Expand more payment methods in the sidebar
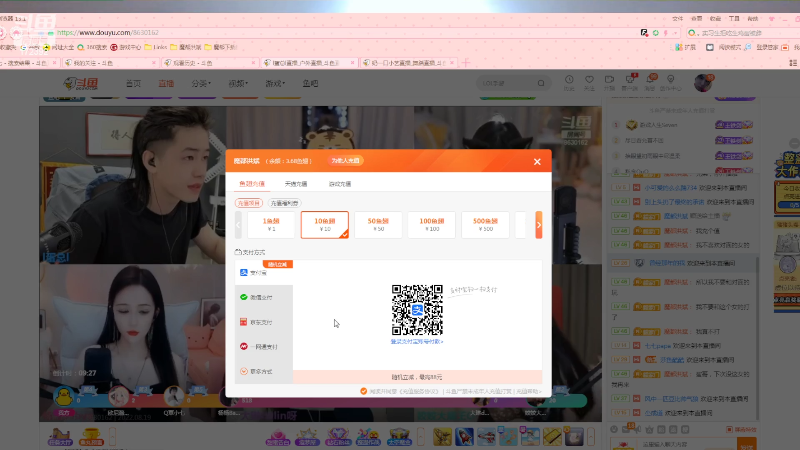 [x=264, y=371]
